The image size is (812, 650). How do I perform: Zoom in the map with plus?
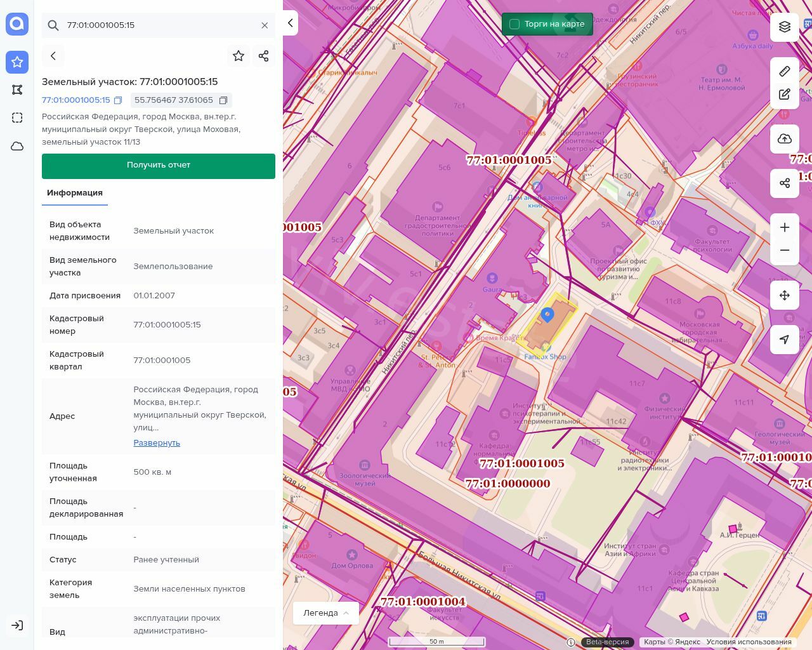tap(785, 227)
